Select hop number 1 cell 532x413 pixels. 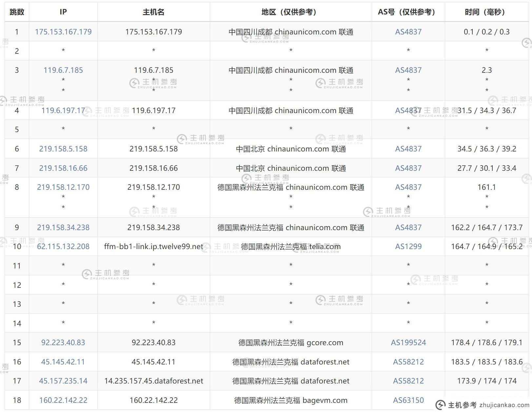(x=17, y=32)
